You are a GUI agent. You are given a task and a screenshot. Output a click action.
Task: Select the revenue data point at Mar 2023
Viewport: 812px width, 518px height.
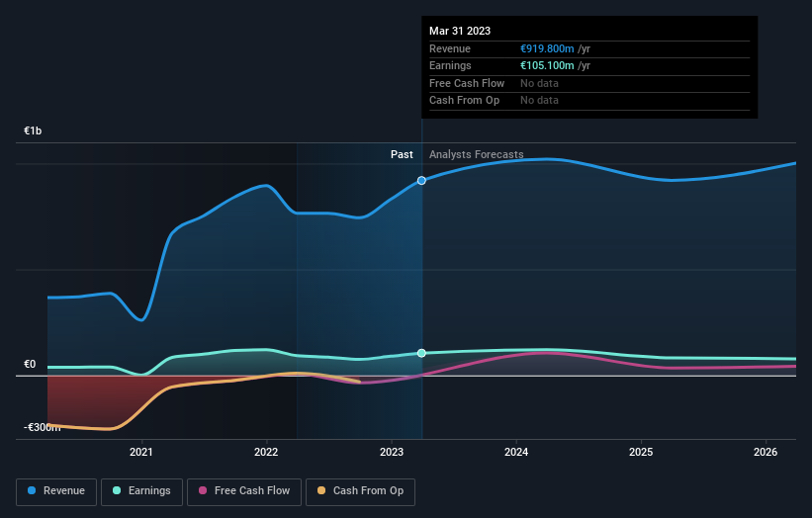click(x=421, y=181)
